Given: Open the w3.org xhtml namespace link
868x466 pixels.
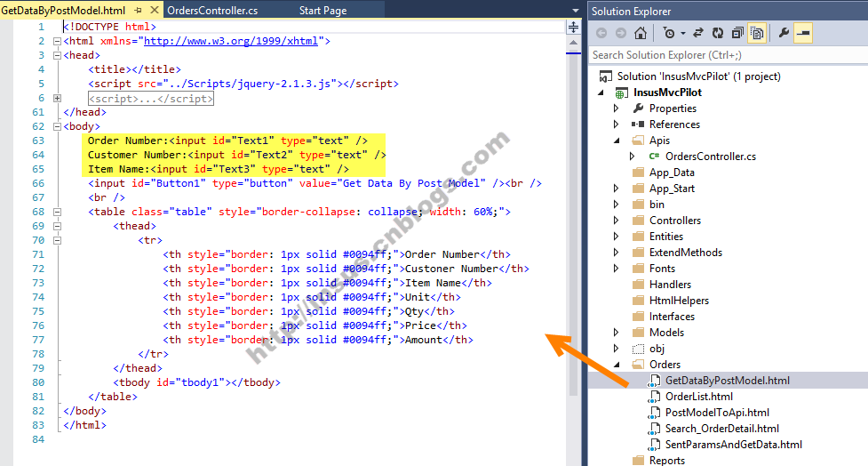Looking at the screenshot, I should coord(231,41).
